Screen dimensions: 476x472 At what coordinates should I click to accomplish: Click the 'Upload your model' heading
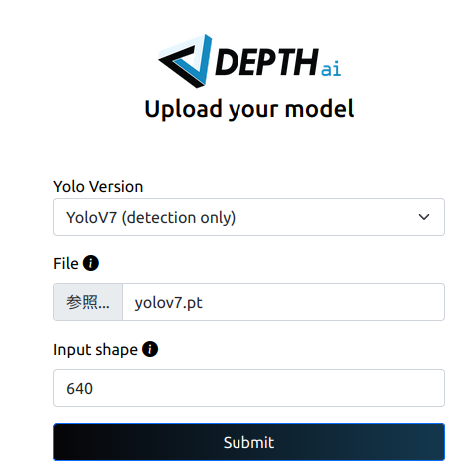(249, 109)
